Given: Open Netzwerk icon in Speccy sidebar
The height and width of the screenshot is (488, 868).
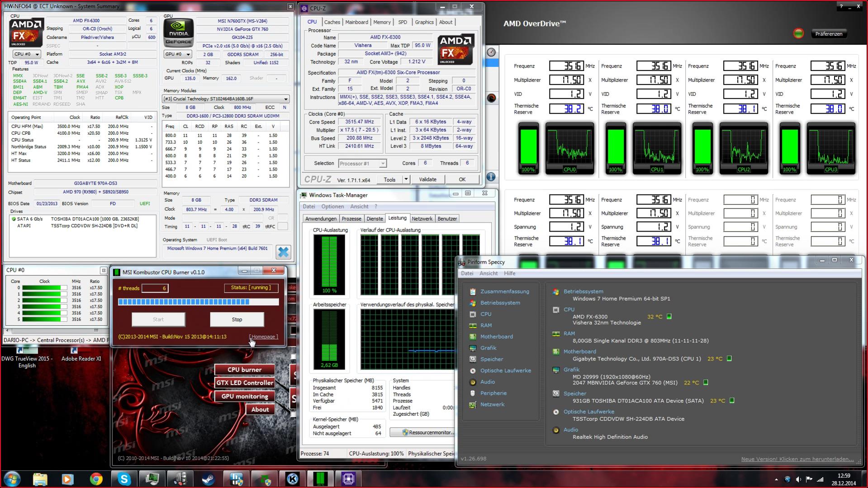Looking at the screenshot, I should tap(473, 405).
